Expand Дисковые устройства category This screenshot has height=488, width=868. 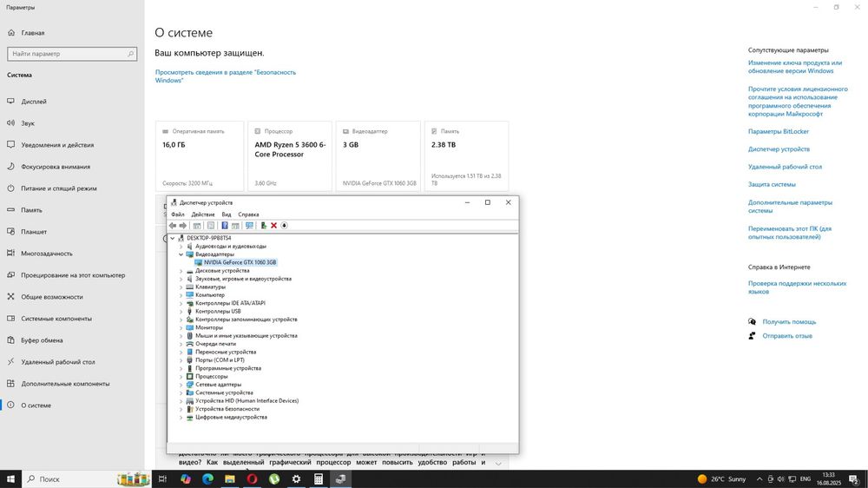point(181,271)
